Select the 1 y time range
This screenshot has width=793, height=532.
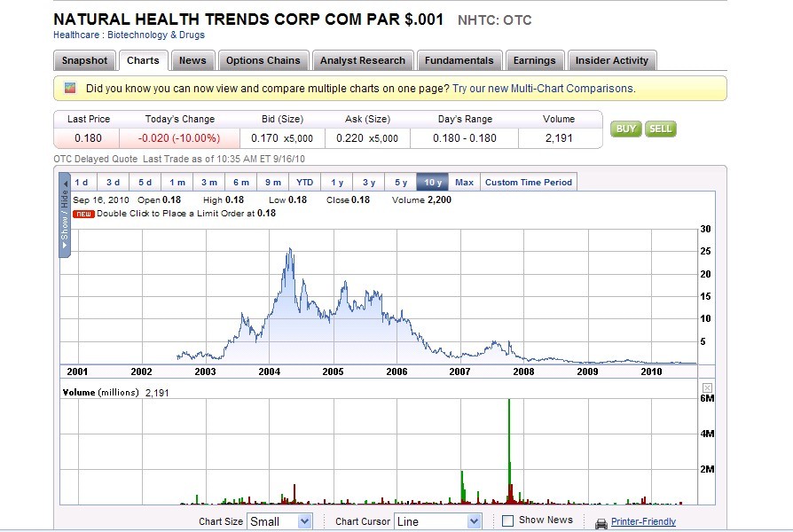click(x=337, y=183)
